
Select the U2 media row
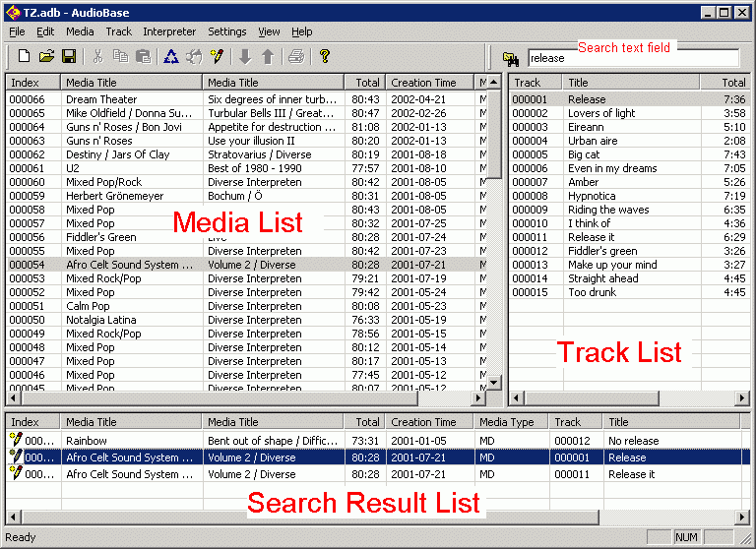click(x=247, y=168)
